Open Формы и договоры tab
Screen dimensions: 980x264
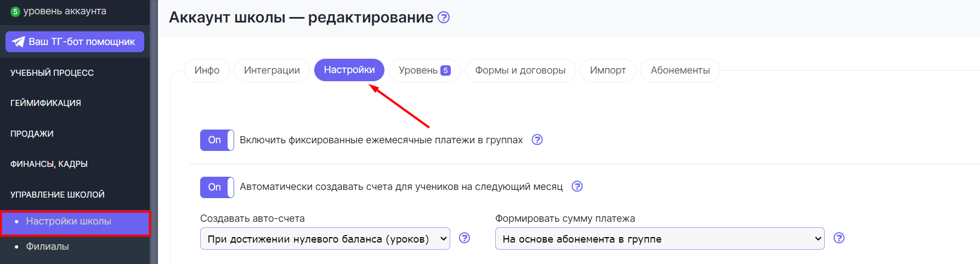[520, 70]
